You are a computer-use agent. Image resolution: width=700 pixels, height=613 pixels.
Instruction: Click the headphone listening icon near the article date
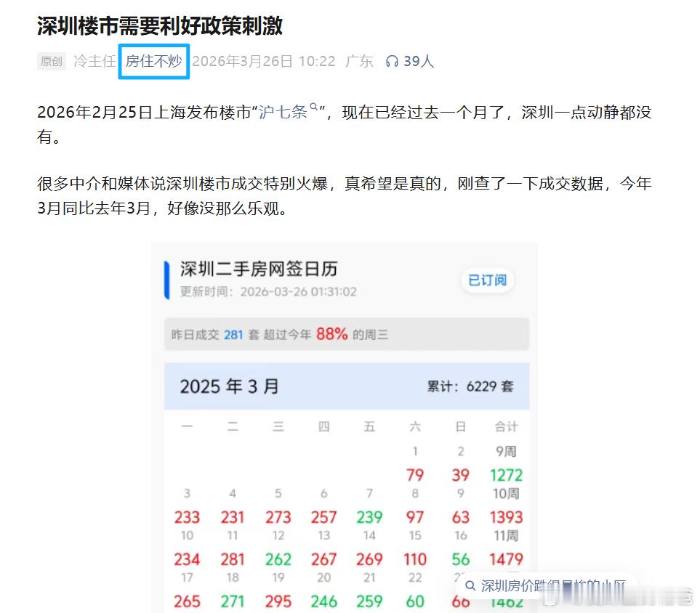tap(393, 62)
